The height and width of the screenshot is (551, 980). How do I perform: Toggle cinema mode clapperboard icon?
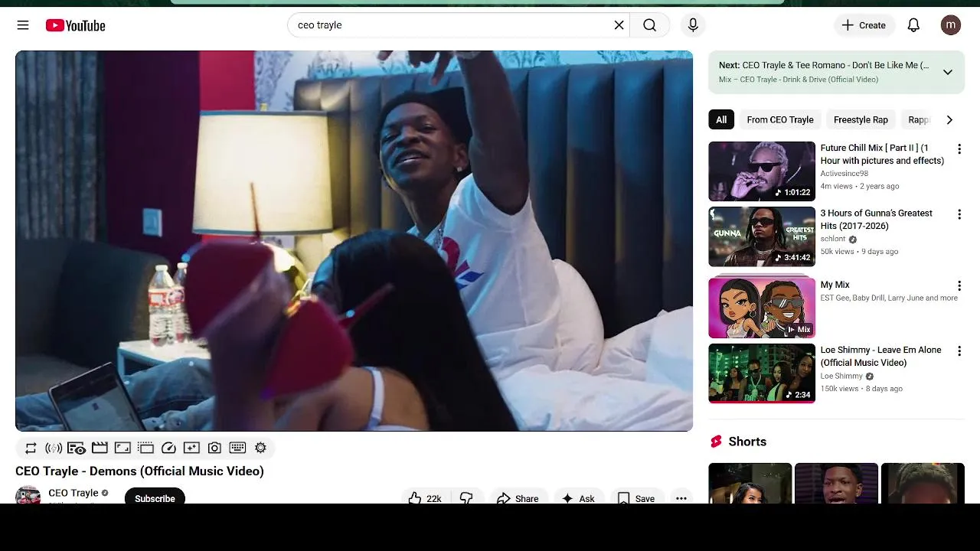100,448
